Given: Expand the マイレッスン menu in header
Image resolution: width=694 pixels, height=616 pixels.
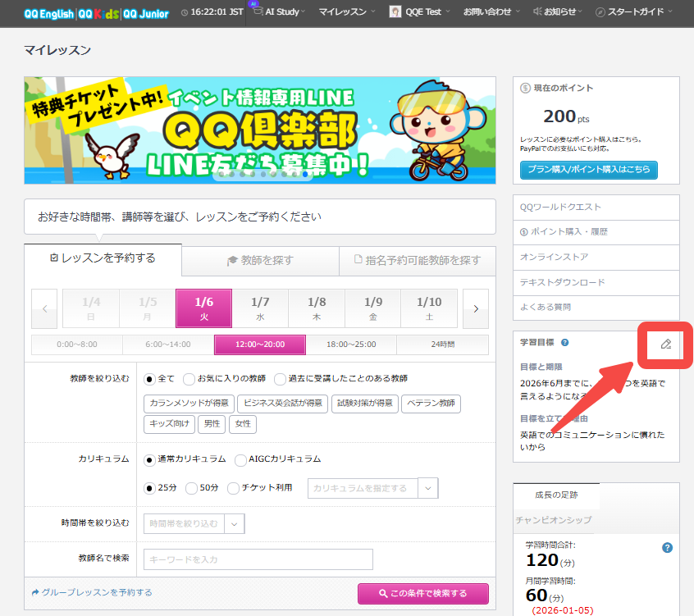Looking at the screenshot, I should [348, 12].
